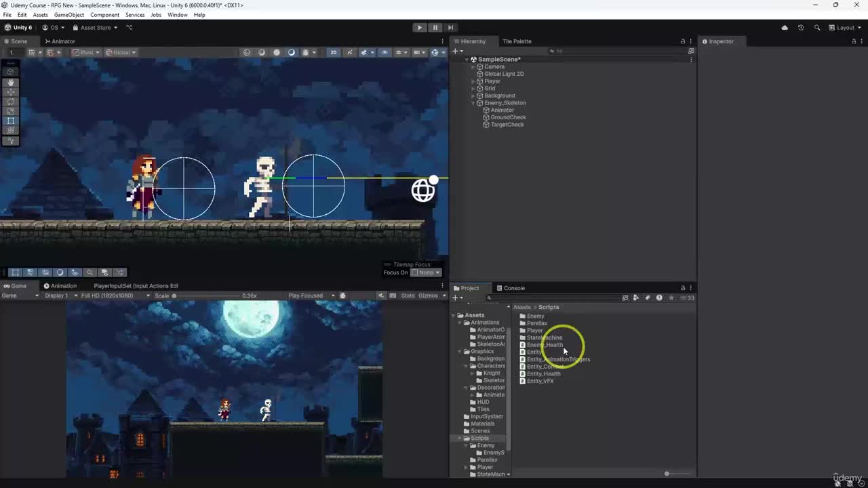
Task: Toggle 2D mode in Scene view
Action: (x=333, y=52)
